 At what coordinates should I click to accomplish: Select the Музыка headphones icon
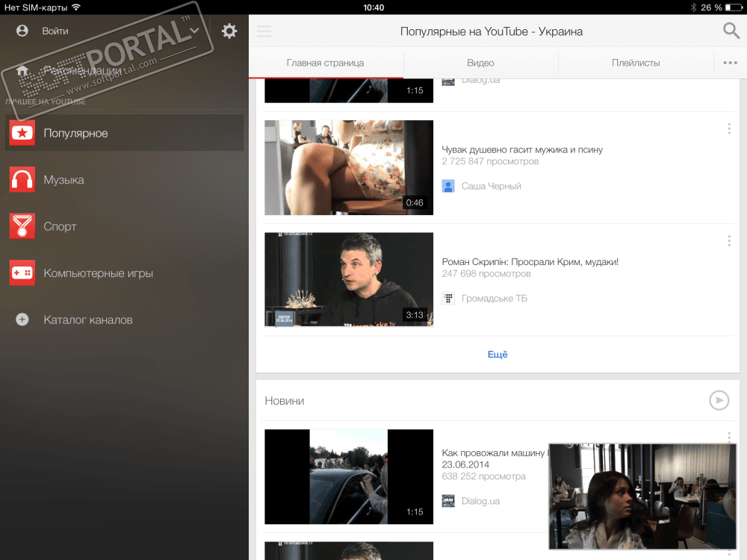[x=22, y=179]
